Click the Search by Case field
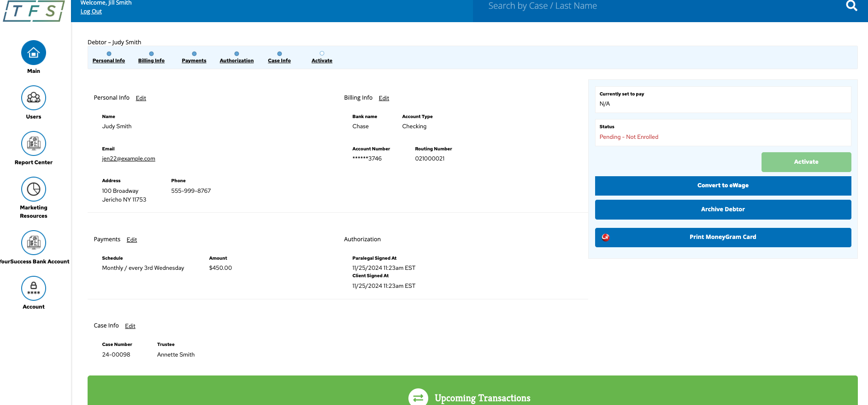868x405 pixels. click(x=645, y=6)
